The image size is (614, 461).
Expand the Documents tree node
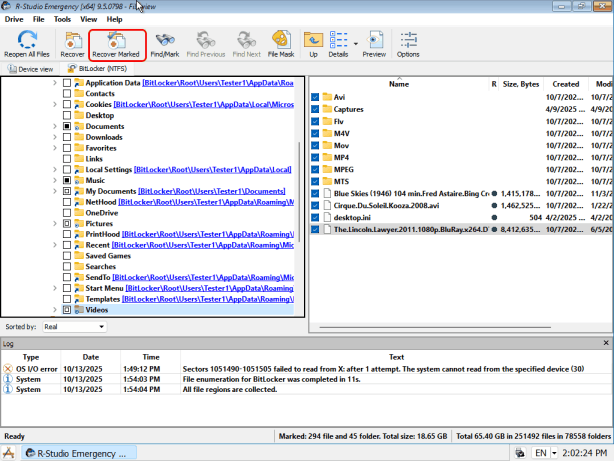coord(55,126)
